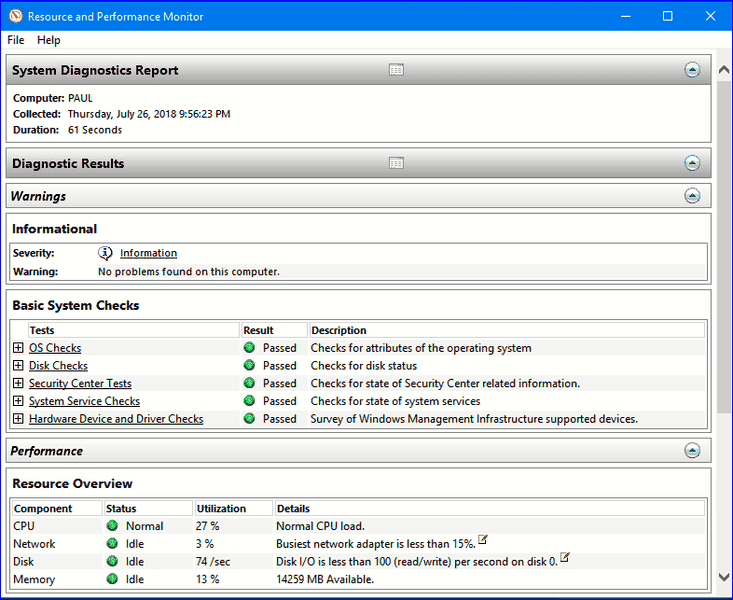Click the green Passed icon for OS Checks
The height and width of the screenshot is (600, 733).
pos(249,348)
